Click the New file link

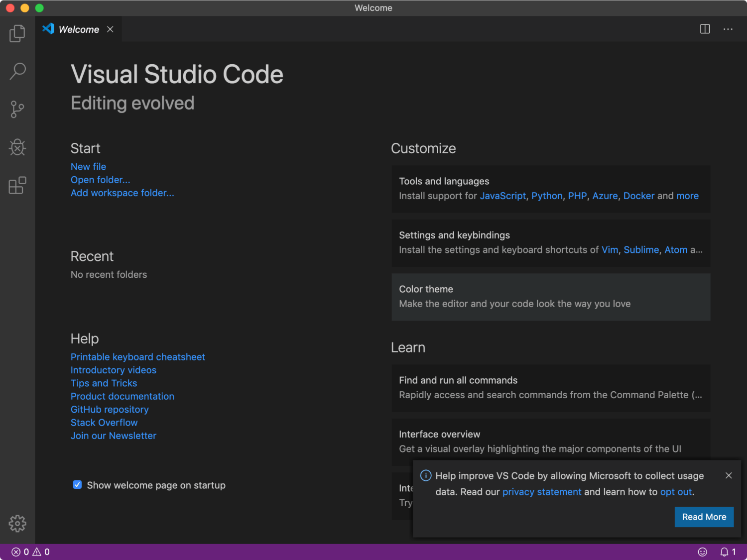coord(88,166)
